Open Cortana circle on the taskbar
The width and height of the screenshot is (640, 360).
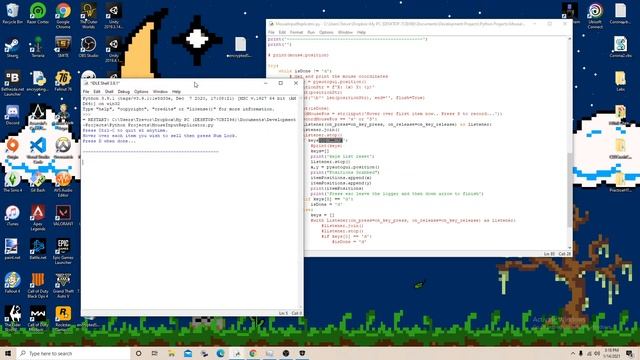point(138,353)
